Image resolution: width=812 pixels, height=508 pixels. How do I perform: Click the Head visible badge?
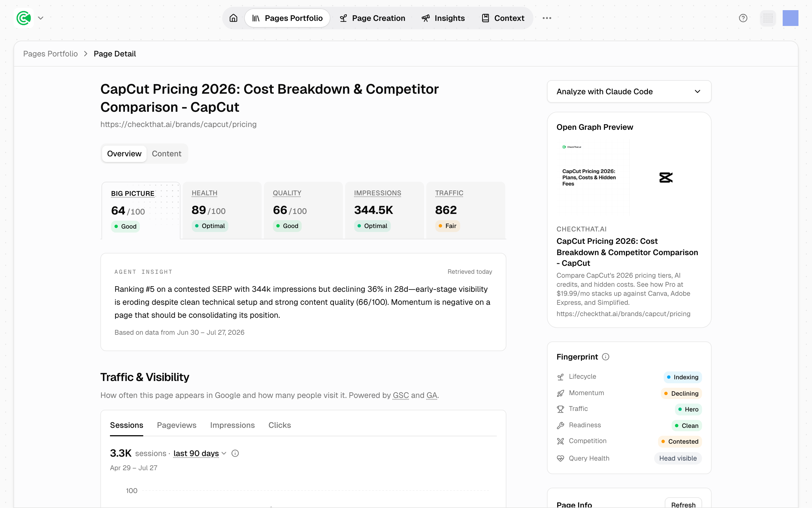coord(678,458)
